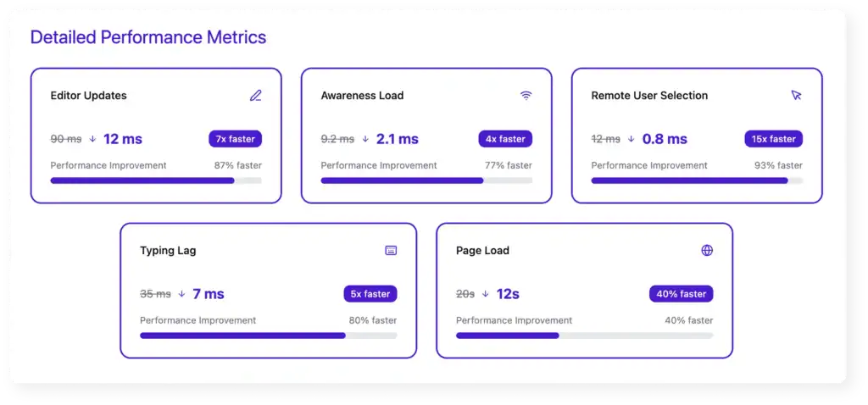Click the 0.8 ms value

[665, 139]
